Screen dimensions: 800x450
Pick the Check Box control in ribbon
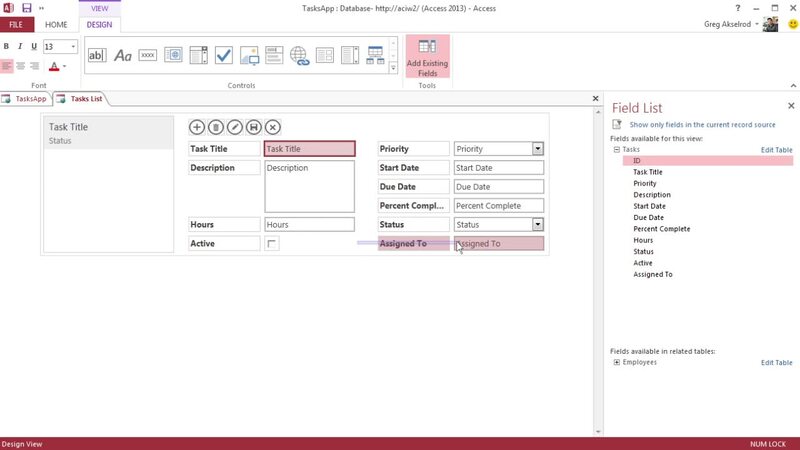224,55
